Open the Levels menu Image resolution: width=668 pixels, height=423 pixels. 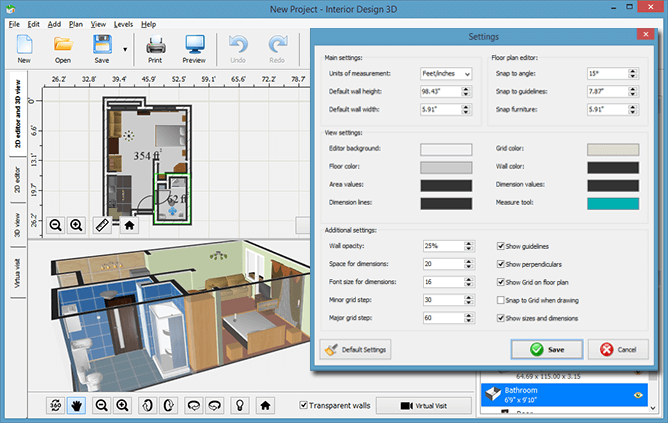point(123,24)
